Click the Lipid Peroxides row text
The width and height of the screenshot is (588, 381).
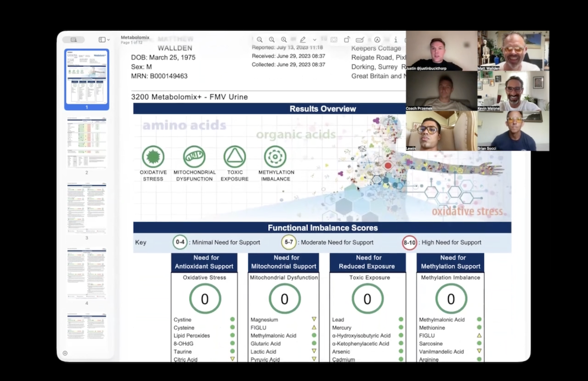[192, 335]
